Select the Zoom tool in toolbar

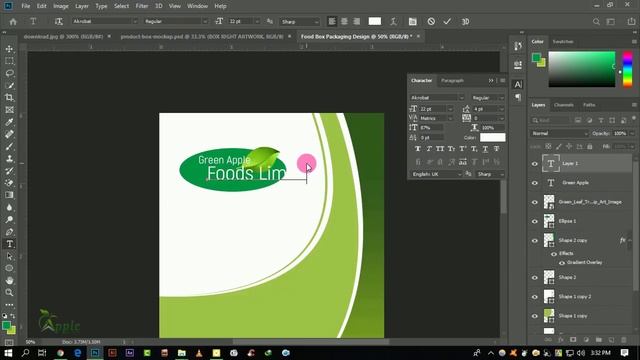tap(9, 293)
